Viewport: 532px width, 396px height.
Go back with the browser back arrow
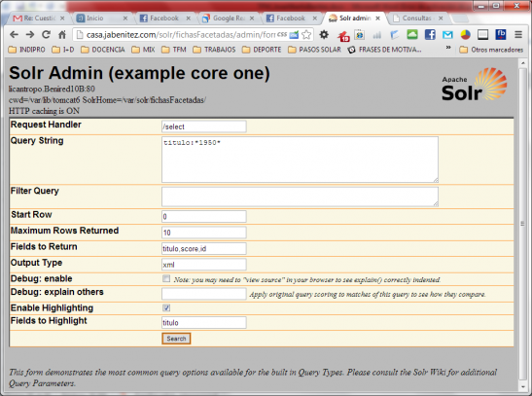click(14, 34)
